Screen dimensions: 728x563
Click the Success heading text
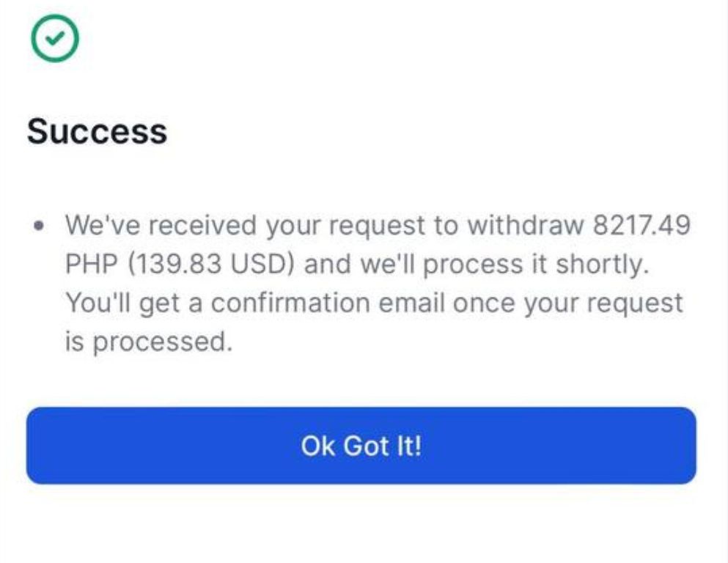[x=97, y=131]
